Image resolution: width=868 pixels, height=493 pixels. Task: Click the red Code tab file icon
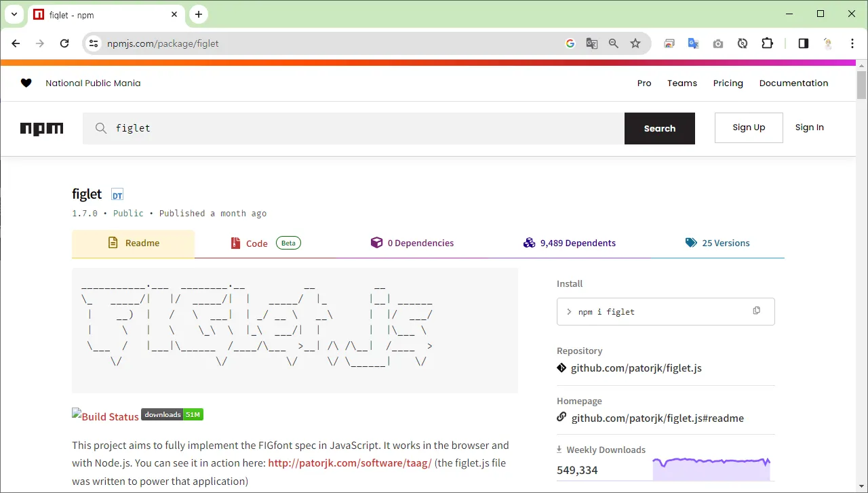[x=235, y=243]
